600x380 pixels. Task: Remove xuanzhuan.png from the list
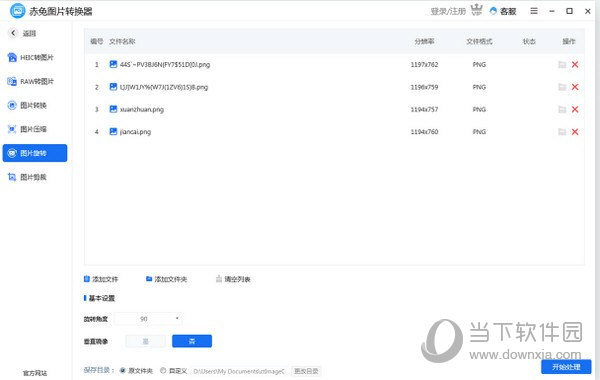click(575, 109)
